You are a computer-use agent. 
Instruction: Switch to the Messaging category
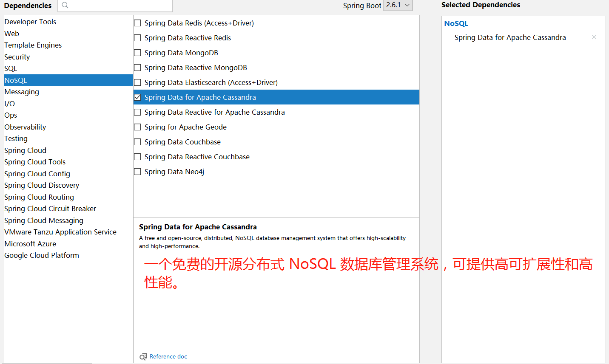click(22, 91)
